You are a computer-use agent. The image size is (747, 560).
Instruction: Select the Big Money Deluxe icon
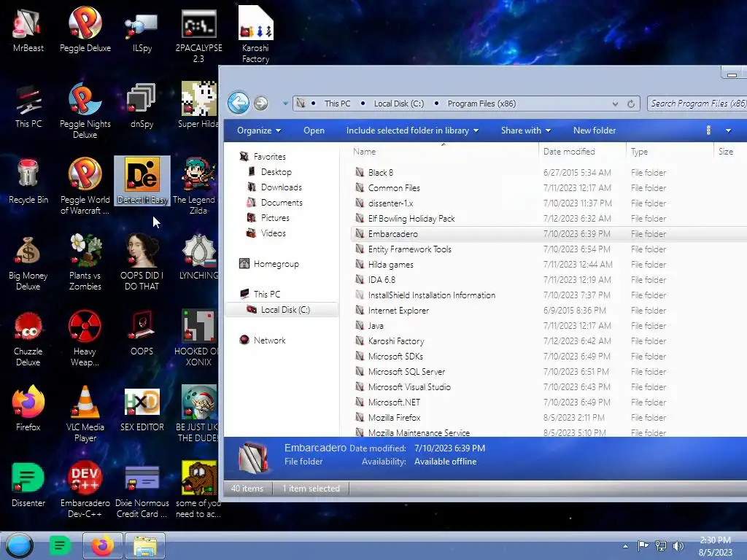point(28,262)
